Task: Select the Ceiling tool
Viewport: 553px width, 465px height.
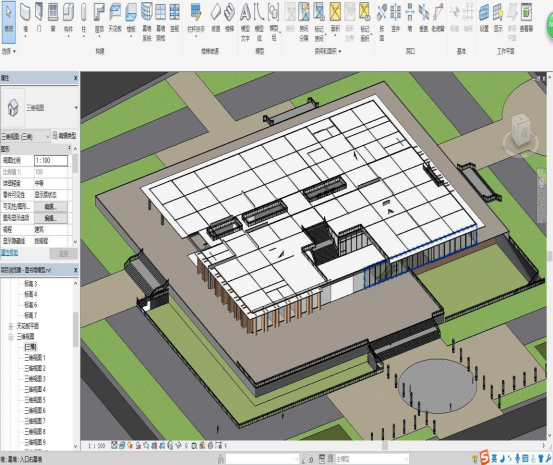Action: coord(115,18)
